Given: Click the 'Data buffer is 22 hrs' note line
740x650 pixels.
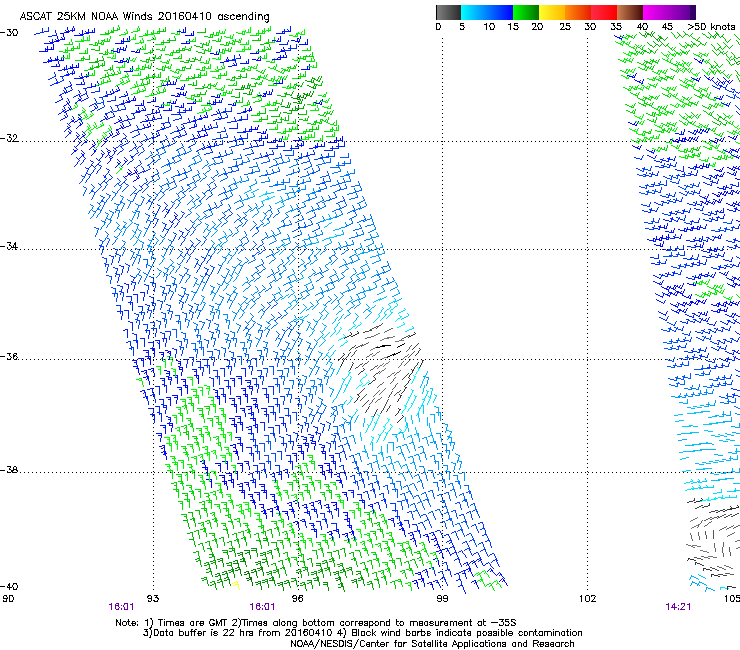Looking at the screenshot, I should (362, 633).
